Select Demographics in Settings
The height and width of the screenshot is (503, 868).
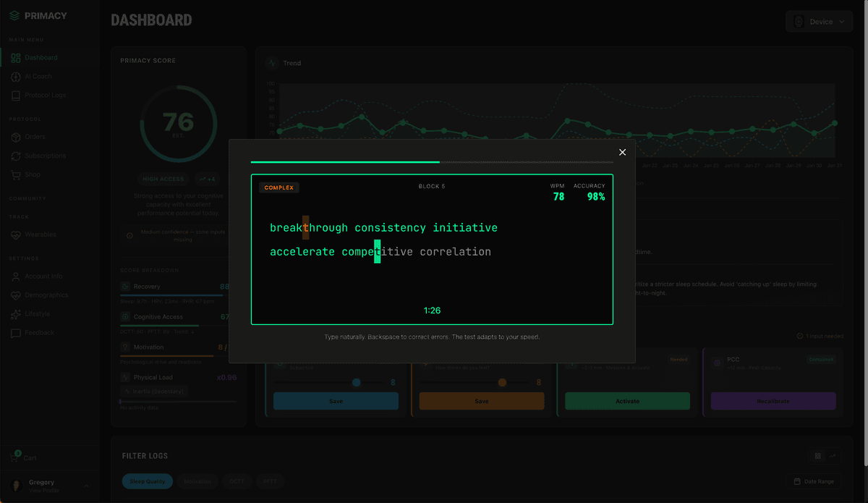46,295
